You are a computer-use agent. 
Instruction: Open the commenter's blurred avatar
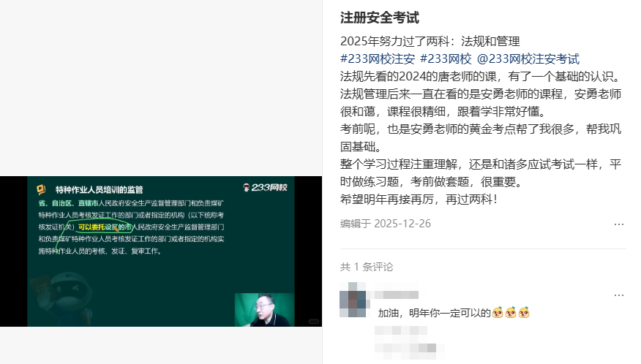click(x=354, y=300)
